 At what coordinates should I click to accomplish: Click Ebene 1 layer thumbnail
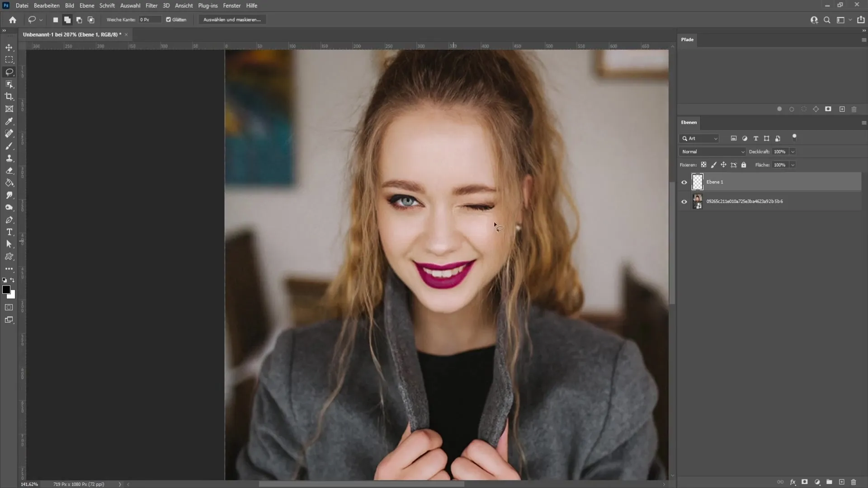coord(698,182)
